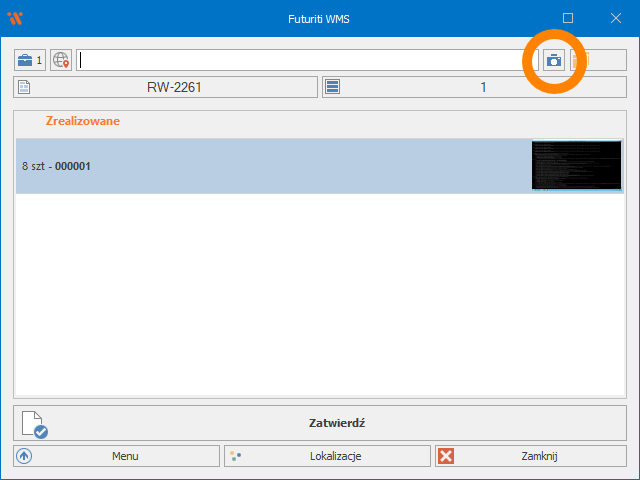Select the row 8 szt - 000001

click(x=270, y=166)
